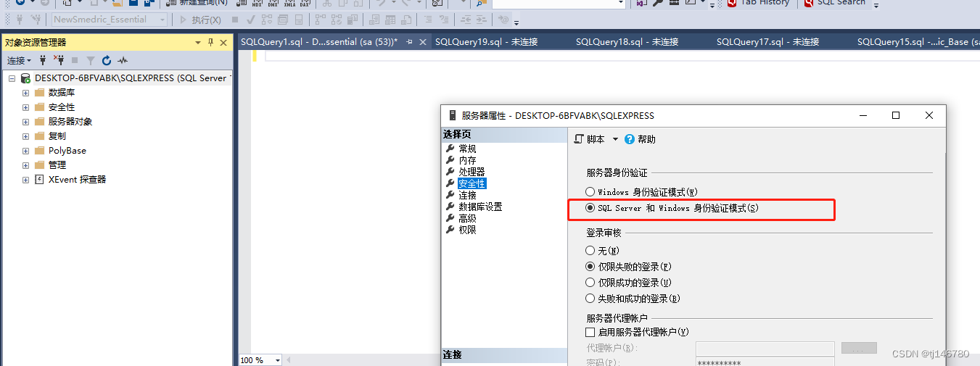The height and width of the screenshot is (366, 980).
Task: Toggle the Include Client Statistics icon
Action: coord(353,20)
